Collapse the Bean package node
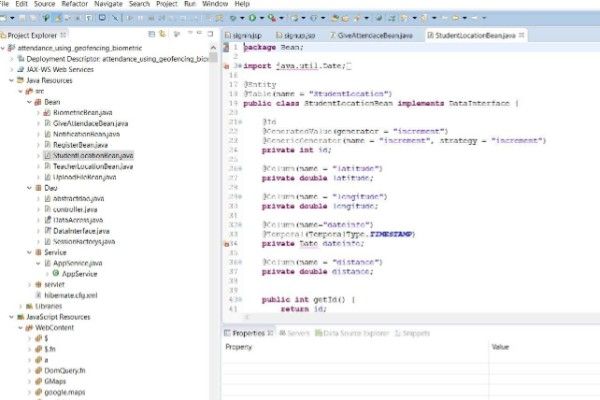The image size is (600, 400). point(29,102)
